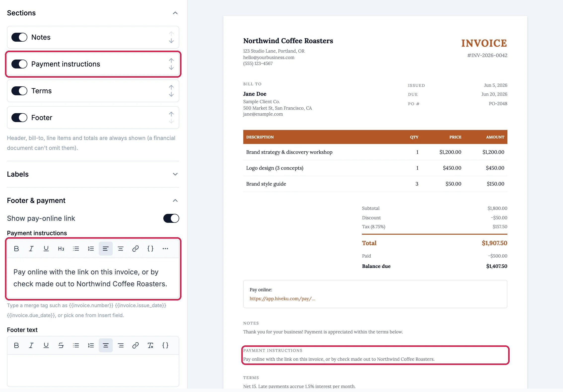The width and height of the screenshot is (563, 392).
Task: Insert link in Payment instructions editor
Action: coord(136,249)
